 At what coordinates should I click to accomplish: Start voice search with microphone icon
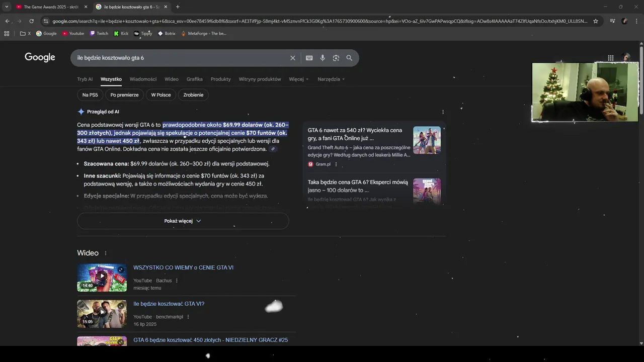(323, 58)
